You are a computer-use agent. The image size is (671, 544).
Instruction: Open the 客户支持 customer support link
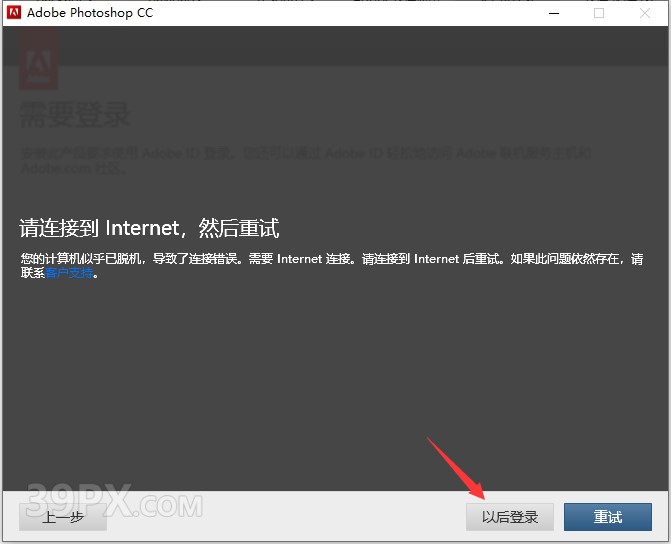click(x=69, y=273)
